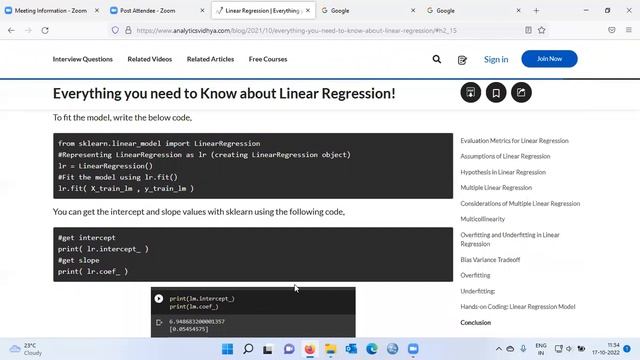Open the Firefox hamburger menu
The height and width of the screenshot is (360, 640).
629,30
